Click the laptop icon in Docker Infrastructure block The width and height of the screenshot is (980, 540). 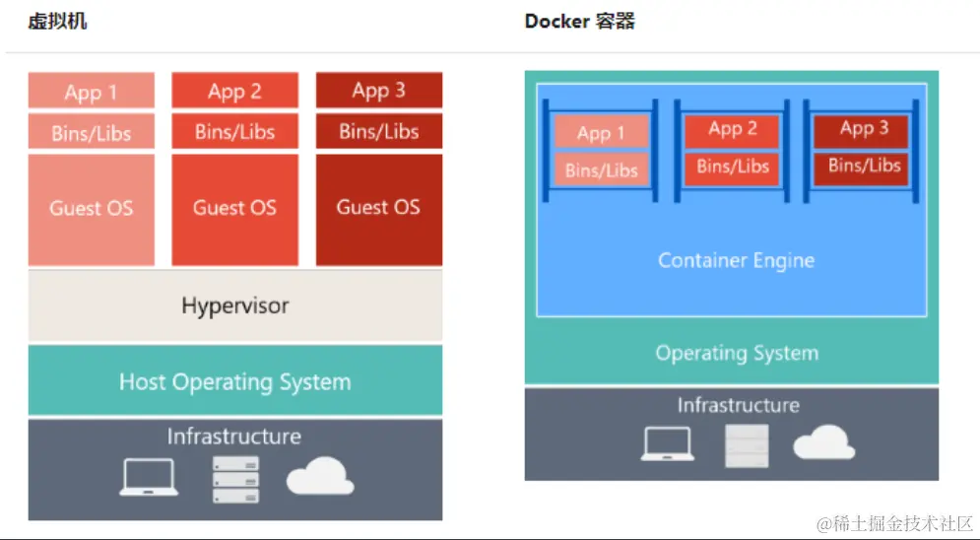coord(668,443)
